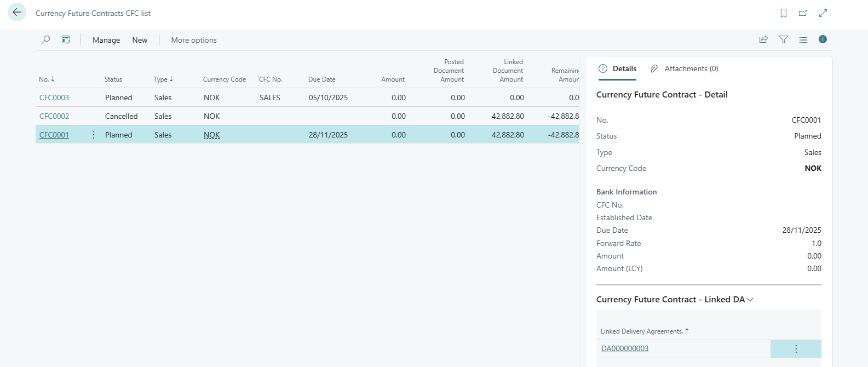This screenshot has height=367, width=868.
Task: Click New in the action bar
Action: tap(140, 40)
